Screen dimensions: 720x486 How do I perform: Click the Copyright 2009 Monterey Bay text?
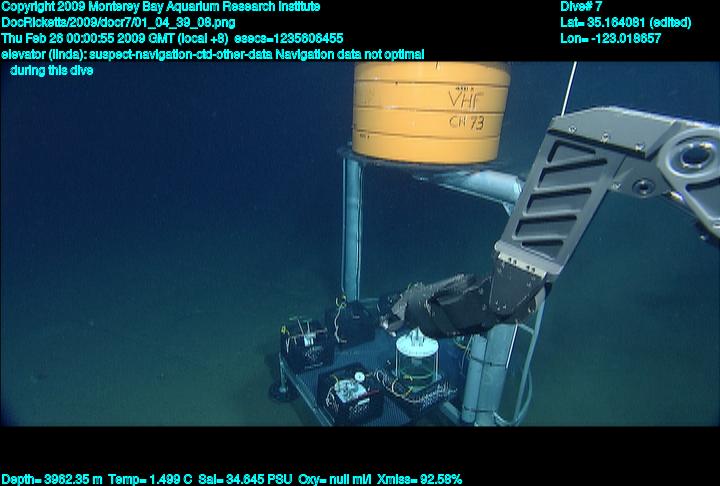[160, 7]
